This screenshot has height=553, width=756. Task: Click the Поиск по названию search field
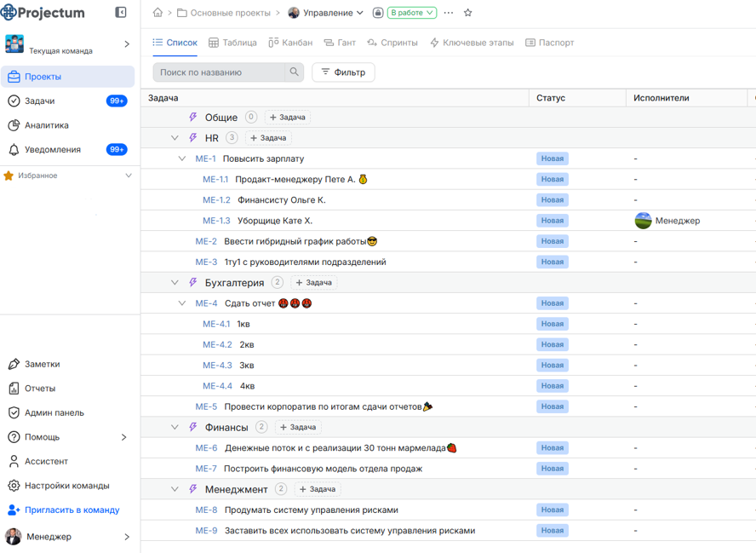(219, 72)
